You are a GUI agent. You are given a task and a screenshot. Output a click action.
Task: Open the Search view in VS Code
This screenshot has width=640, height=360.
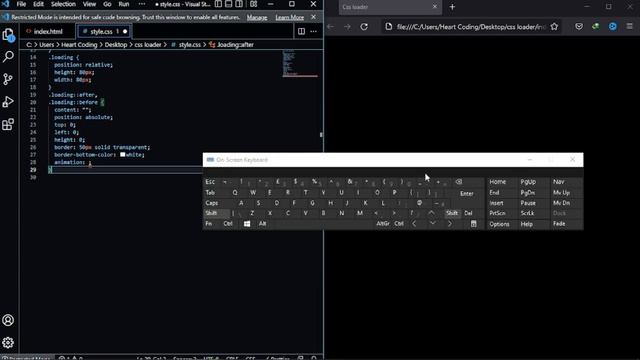[8, 56]
